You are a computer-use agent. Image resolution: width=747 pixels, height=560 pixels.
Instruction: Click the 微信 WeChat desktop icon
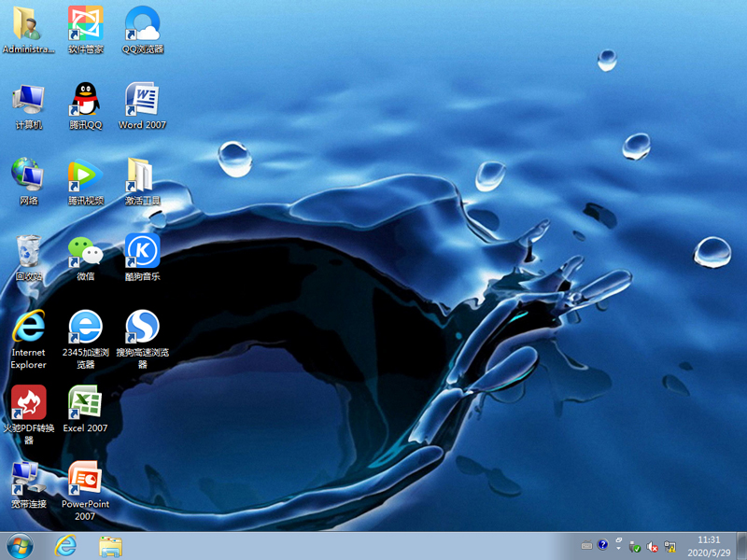coord(86,252)
